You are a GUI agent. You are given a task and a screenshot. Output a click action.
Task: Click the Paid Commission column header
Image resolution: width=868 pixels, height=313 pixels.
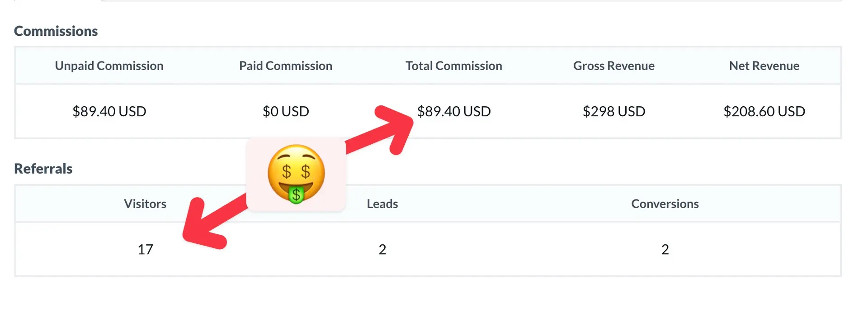point(286,66)
